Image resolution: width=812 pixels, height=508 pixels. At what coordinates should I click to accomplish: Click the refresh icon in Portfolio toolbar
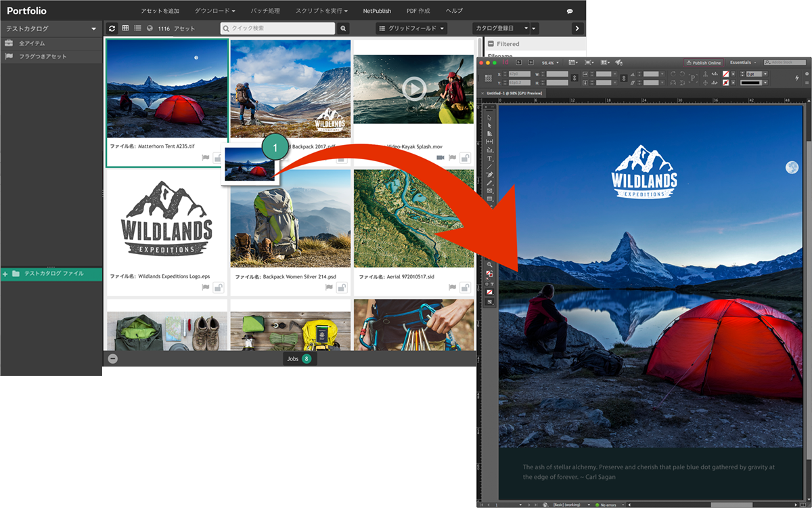pyautogui.click(x=112, y=28)
